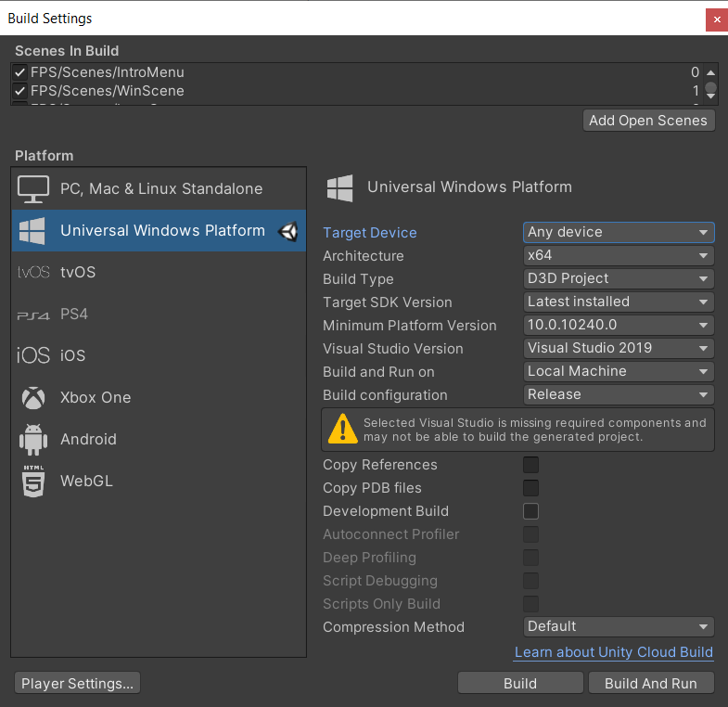Click the PC, Mac & Linux Standalone monitor icon

pyautogui.click(x=33, y=189)
